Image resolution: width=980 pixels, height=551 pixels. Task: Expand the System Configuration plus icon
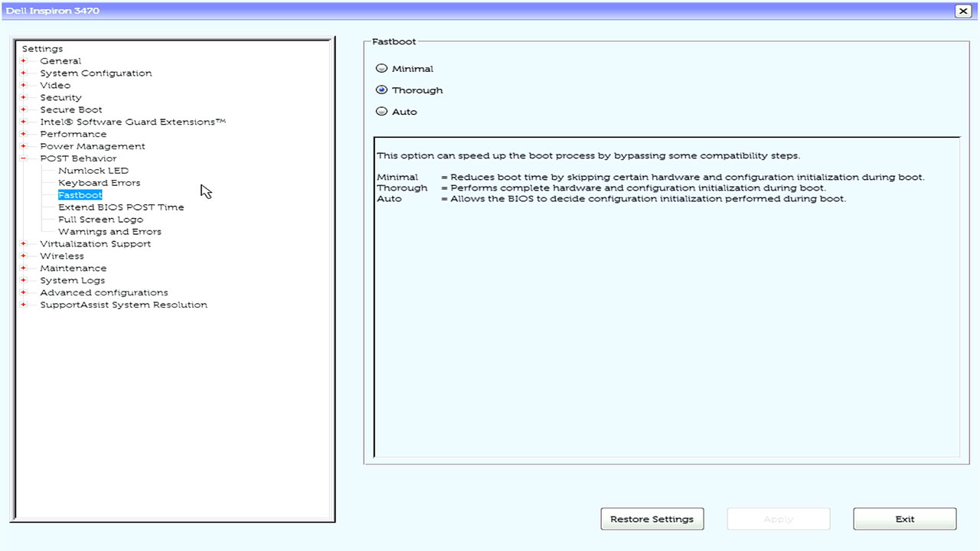24,73
